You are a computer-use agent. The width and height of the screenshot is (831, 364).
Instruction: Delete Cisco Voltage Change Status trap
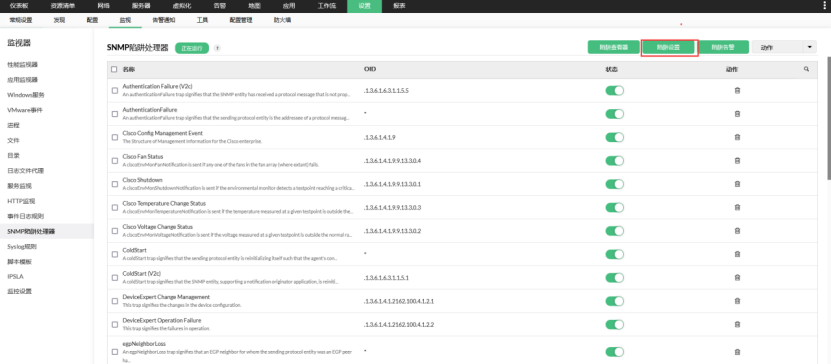click(737, 230)
